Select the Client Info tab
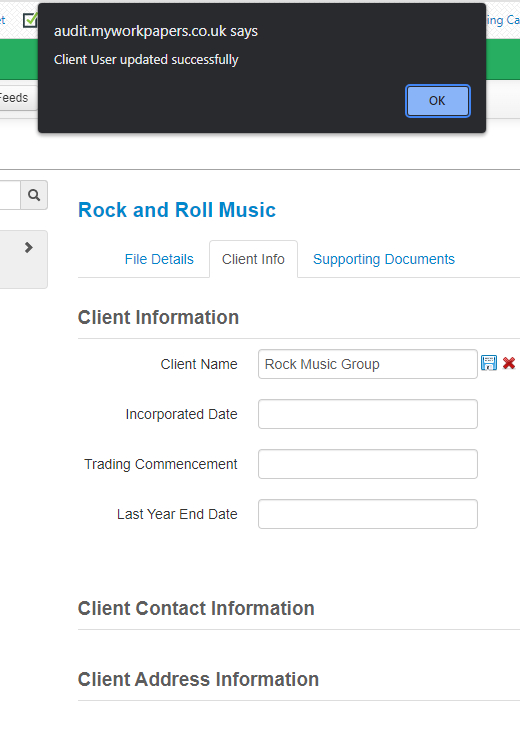This screenshot has width=520, height=755. pyautogui.click(x=253, y=259)
